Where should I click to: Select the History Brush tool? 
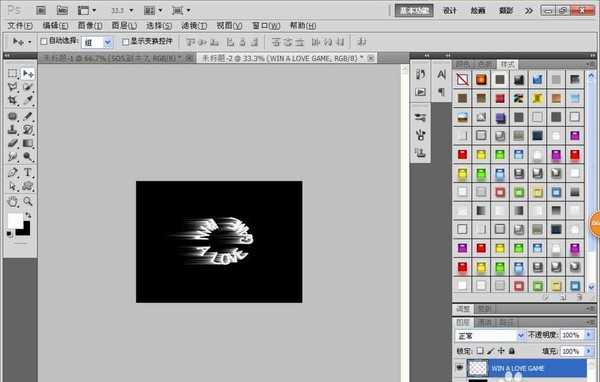tap(28, 129)
